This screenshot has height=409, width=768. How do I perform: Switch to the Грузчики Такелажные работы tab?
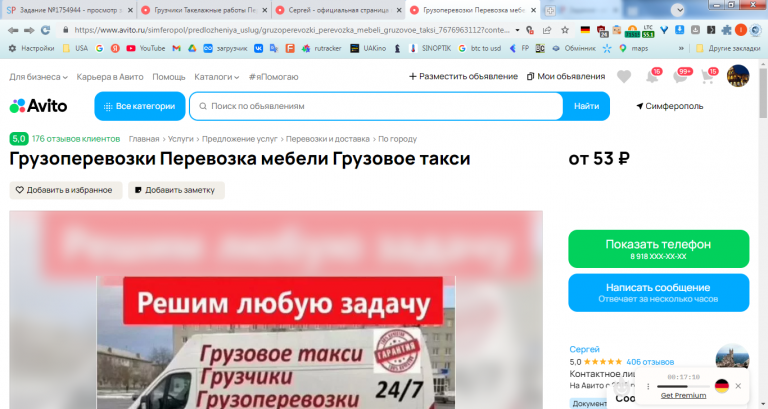205,10
